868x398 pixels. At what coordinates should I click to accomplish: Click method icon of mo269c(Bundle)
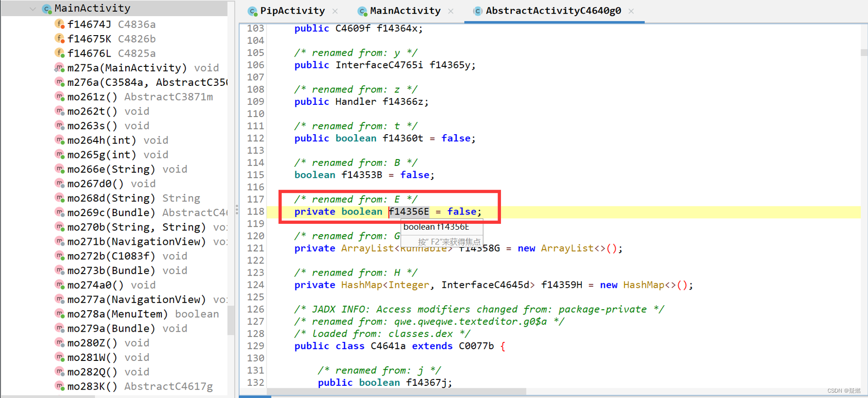tap(59, 212)
